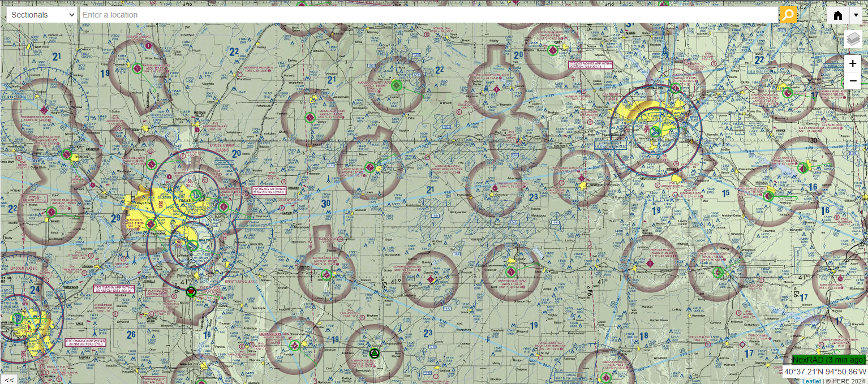Click the green-circled Atlantic Muni airport marker

(369, 167)
